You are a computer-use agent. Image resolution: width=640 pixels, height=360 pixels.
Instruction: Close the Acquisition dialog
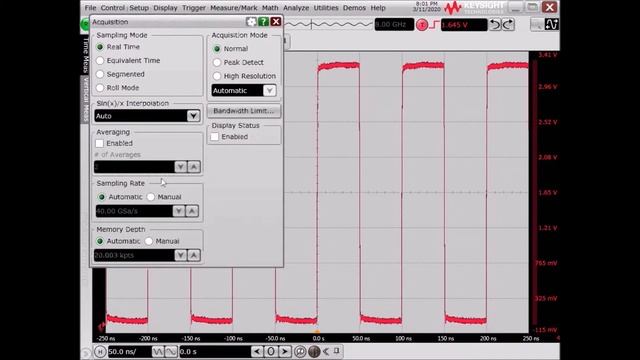276,22
